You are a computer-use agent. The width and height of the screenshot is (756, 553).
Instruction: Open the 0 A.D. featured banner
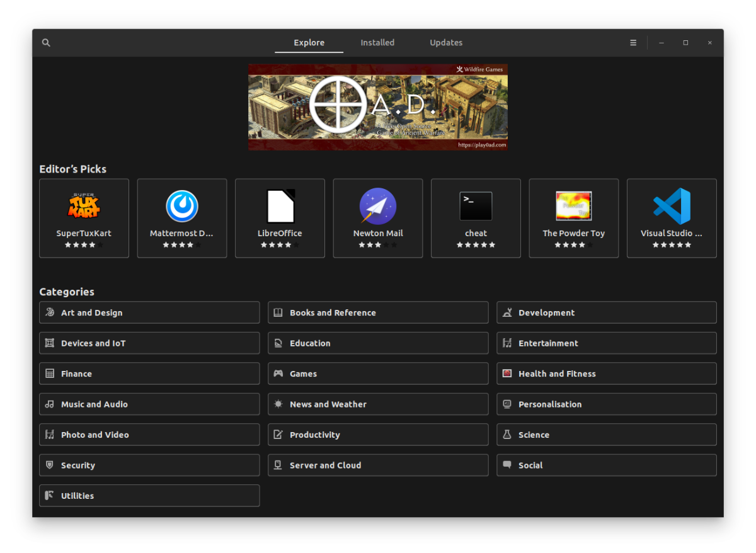click(x=378, y=107)
